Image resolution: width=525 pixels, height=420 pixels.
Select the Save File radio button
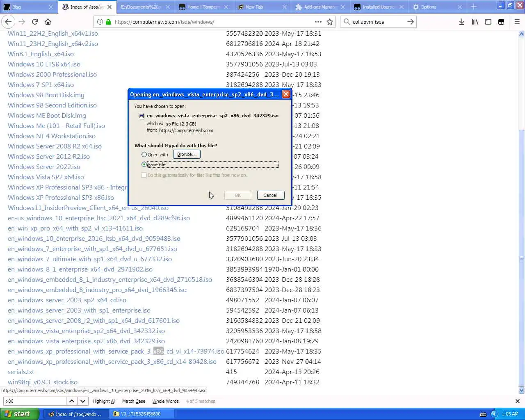[144, 164]
